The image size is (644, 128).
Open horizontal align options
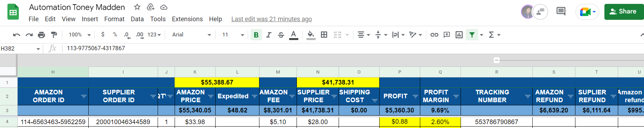(x=363, y=35)
